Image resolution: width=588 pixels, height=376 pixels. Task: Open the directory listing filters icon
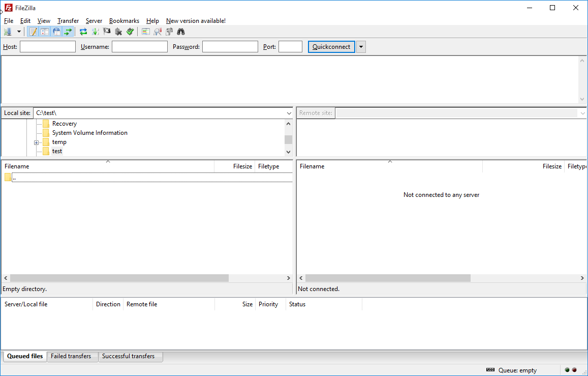[x=146, y=32]
